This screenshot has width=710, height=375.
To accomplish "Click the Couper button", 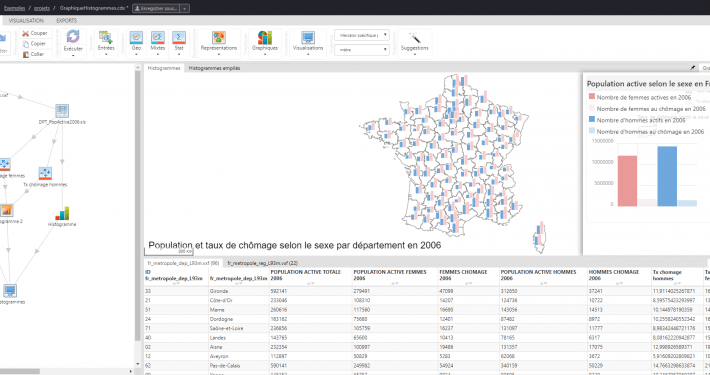I will [x=35, y=33].
